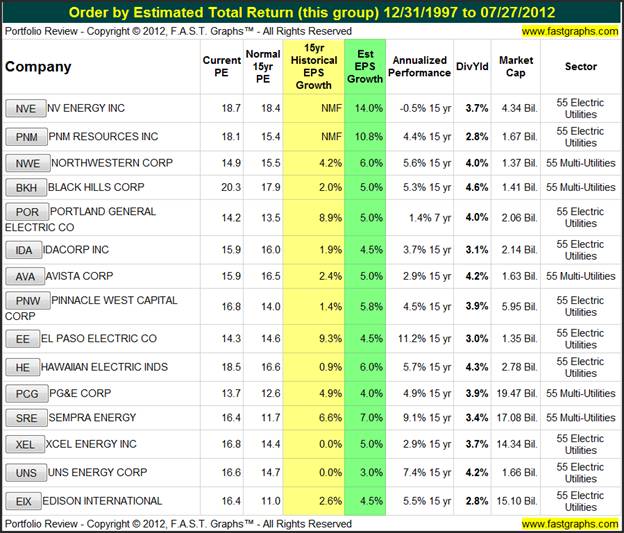Open the NWE ticker button

[28, 163]
